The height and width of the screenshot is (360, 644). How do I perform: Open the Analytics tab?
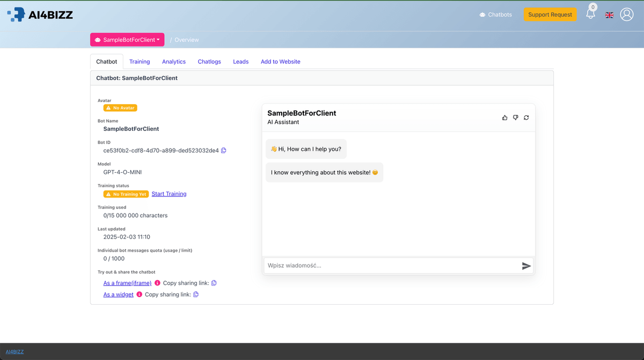174,61
